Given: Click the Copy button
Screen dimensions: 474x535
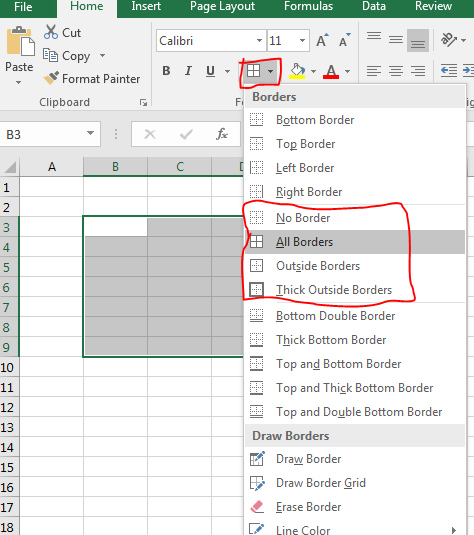Looking at the screenshot, I should tap(66, 56).
